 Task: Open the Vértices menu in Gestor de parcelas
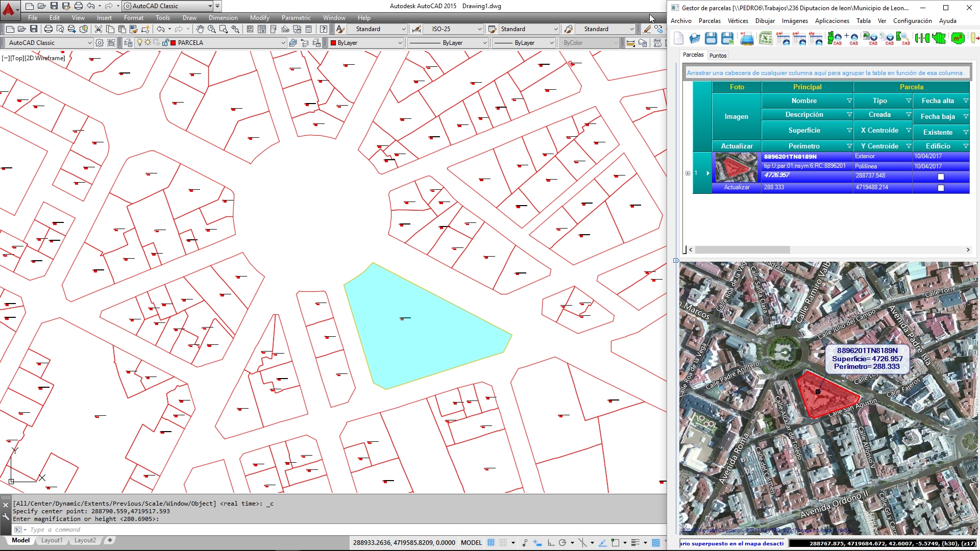738,21
